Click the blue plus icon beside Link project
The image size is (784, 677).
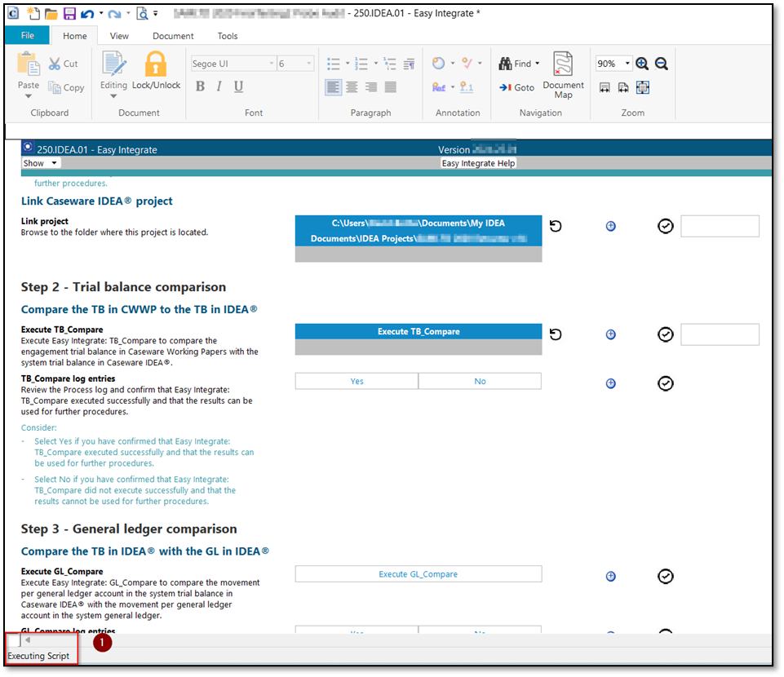pos(611,226)
